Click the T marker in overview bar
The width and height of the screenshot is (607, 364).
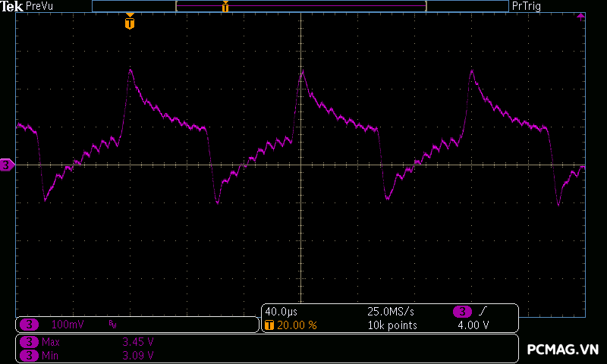pyautogui.click(x=225, y=7)
